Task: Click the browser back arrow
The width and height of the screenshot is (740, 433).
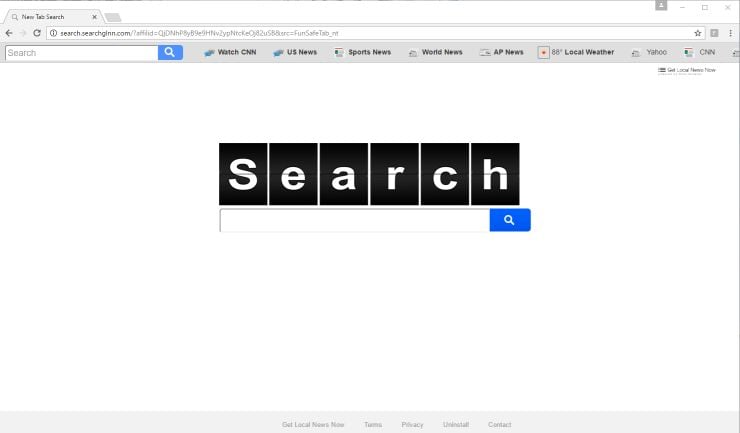Action: [9, 33]
